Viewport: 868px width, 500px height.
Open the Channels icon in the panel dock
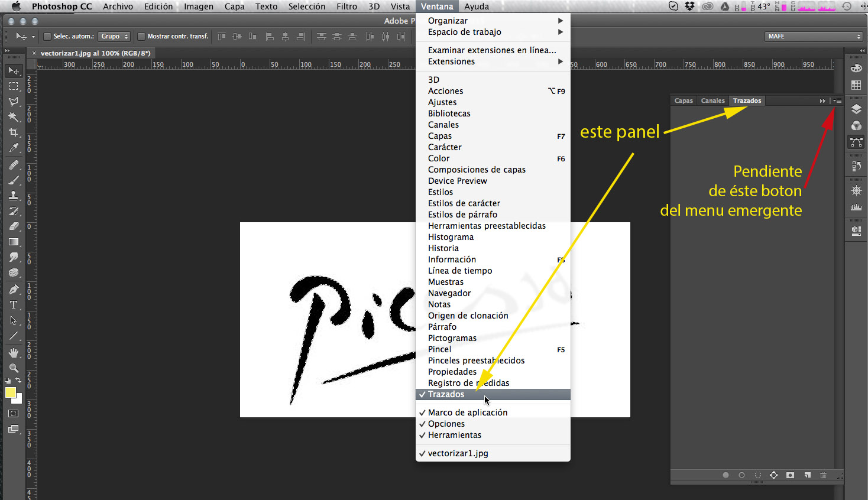pyautogui.click(x=856, y=126)
